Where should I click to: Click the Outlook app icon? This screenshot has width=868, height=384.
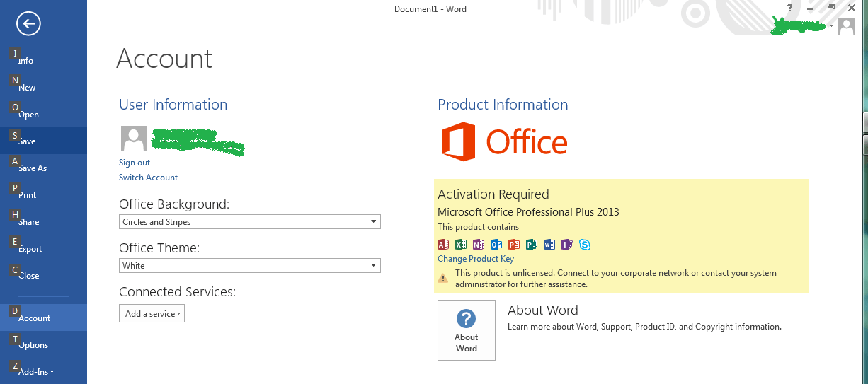coord(496,245)
